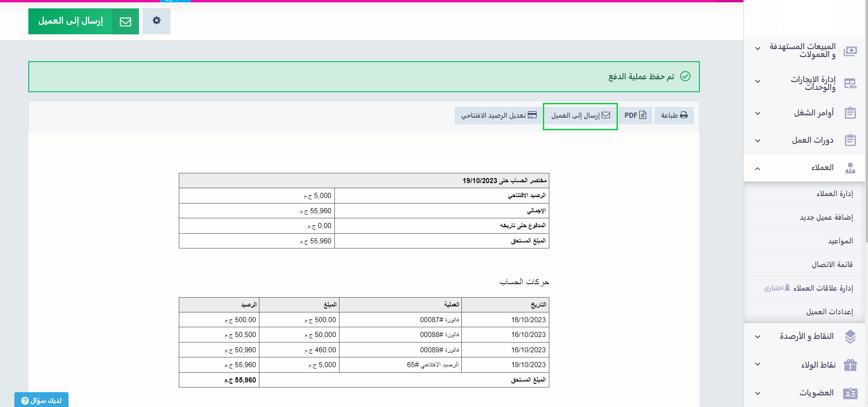Collapse the العملاء sidebar section

tap(758, 168)
